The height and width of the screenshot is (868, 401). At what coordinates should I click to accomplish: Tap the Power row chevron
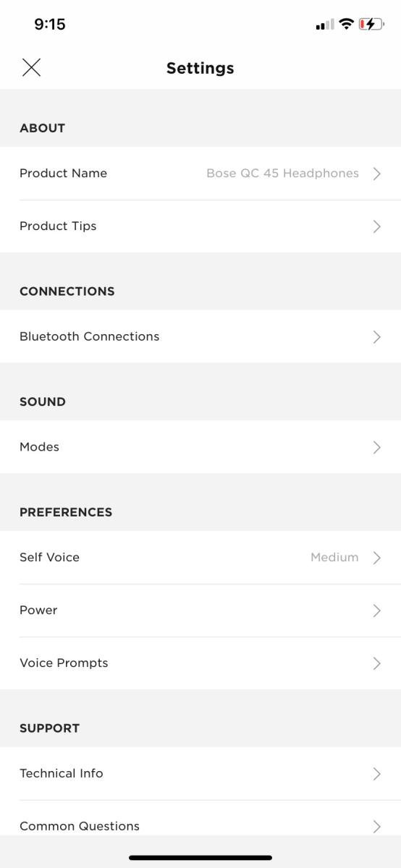point(376,610)
